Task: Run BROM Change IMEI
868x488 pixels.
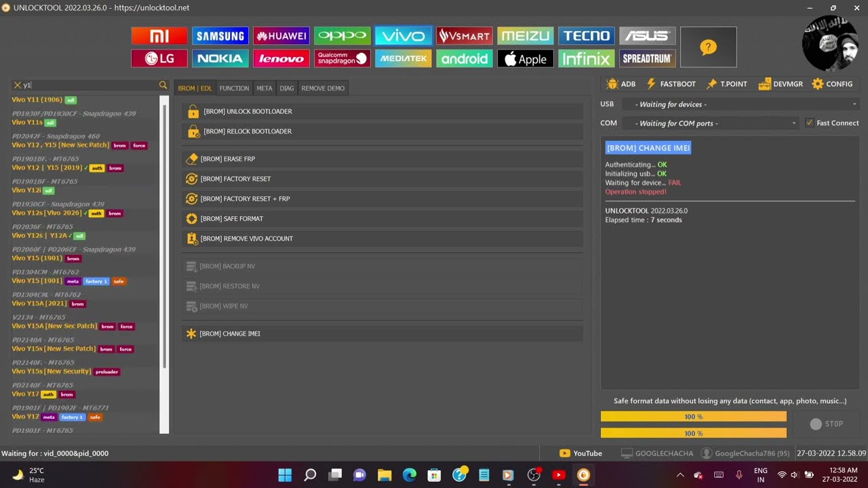Action: coord(382,333)
